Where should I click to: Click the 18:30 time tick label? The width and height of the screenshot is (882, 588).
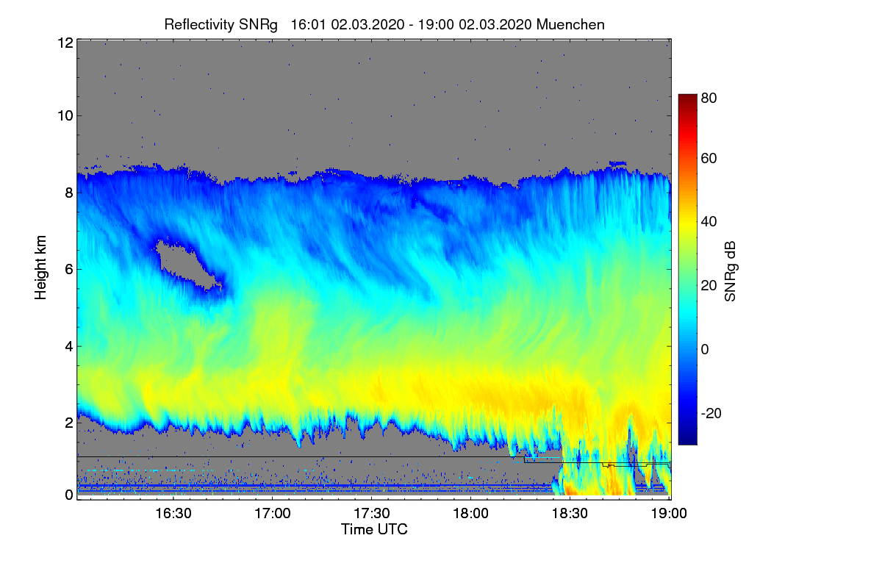pos(570,513)
